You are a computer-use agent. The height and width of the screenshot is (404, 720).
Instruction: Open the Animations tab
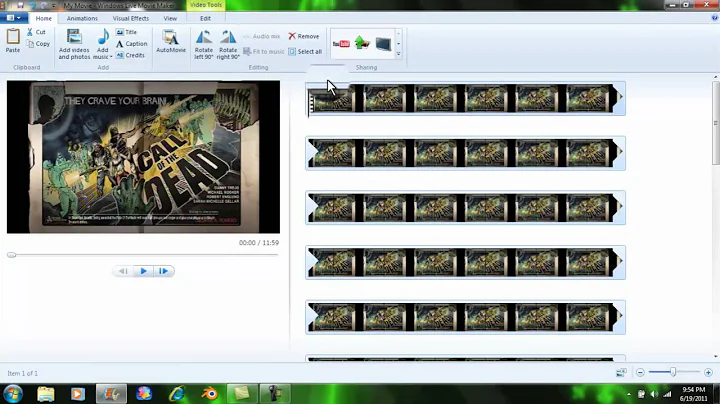point(82,18)
